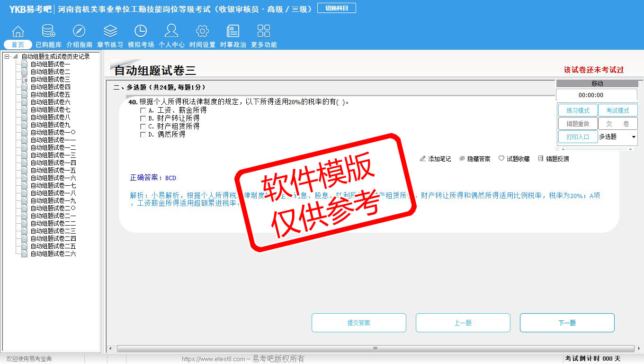This screenshot has width=644, height=364.
Task: Click document icon of 自动组题试卷二〇
Action: [25, 208]
